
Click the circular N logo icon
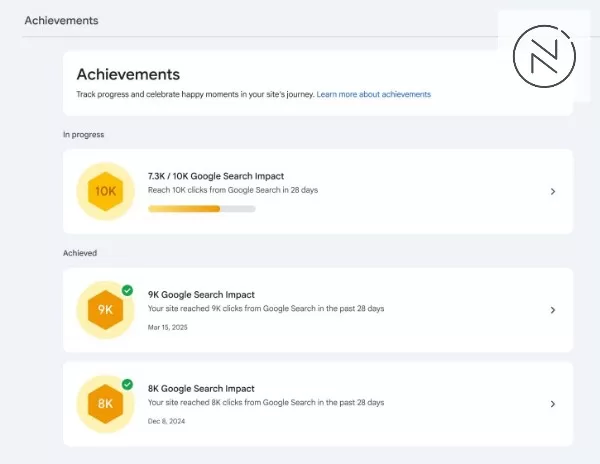pyautogui.click(x=545, y=57)
